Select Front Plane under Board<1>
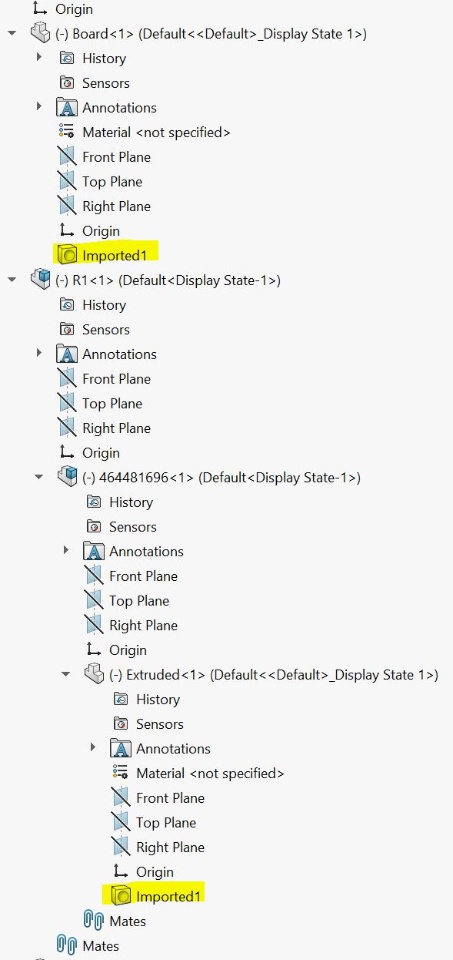The height and width of the screenshot is (960, 453). (x=116, y=157)
